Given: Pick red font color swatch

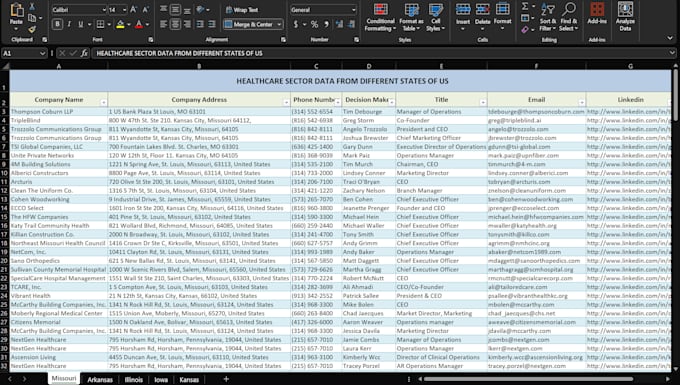Looking at the screenshot, I should coord(139,25).
